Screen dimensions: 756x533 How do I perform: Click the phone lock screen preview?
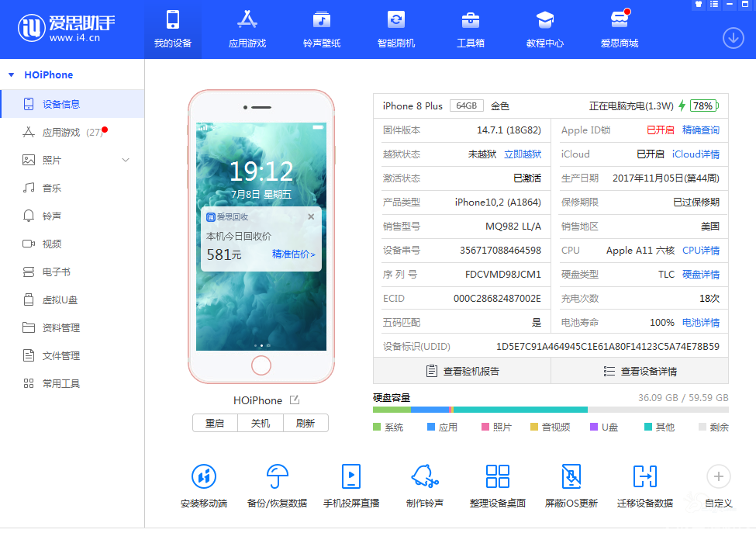(x=261, y=237)
